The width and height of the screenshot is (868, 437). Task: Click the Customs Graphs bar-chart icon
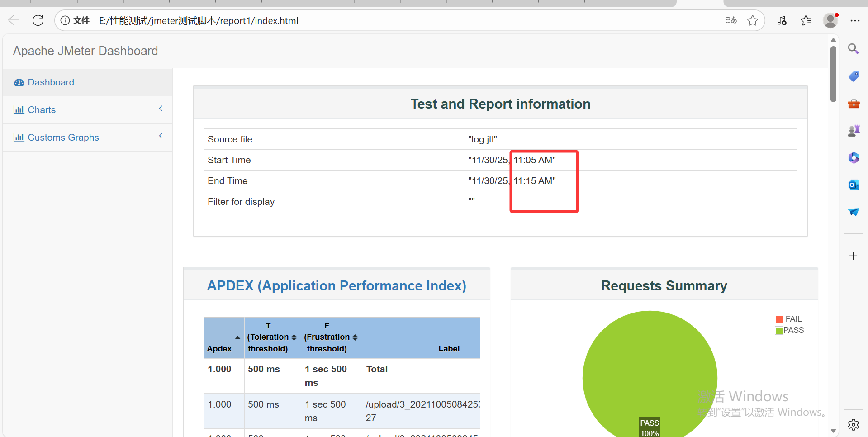(x=19, y=138)
